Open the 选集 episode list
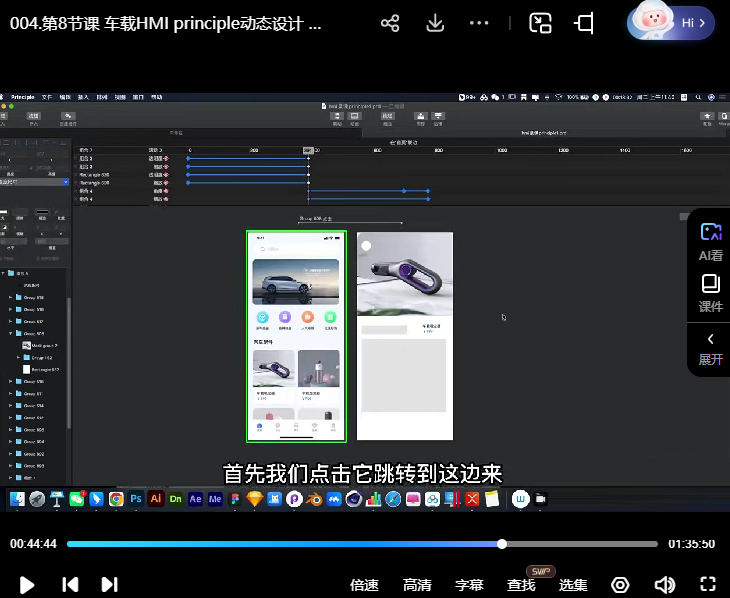The height and width of the screenshot is (598, 730). [573, 585]
